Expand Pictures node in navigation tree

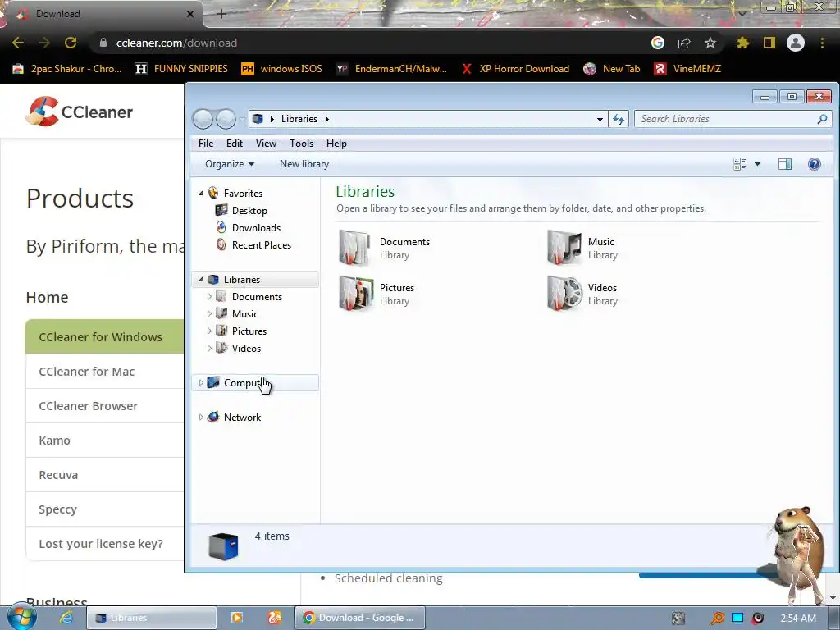tap(209, 331)
